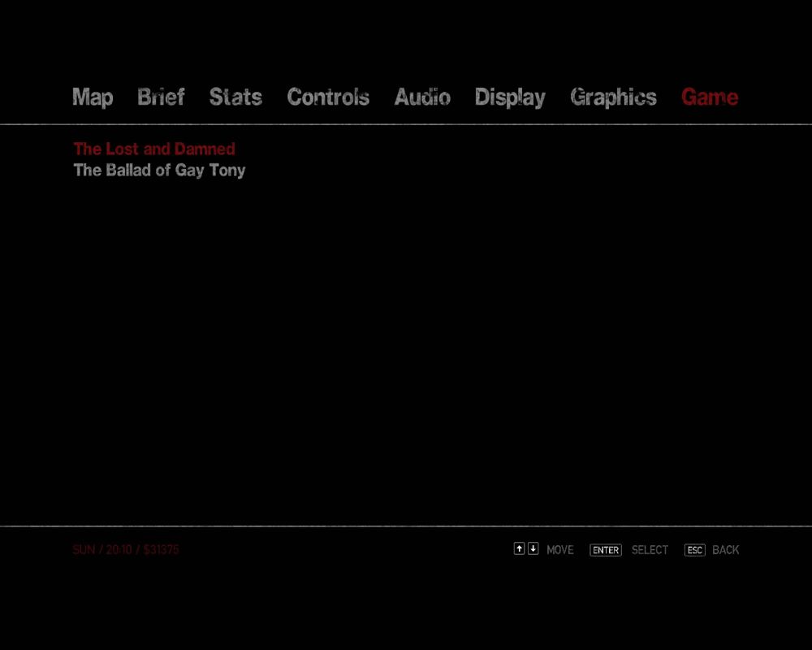Click the SELECT hint label
Screen dimensions: 812x650
point(650,550)
